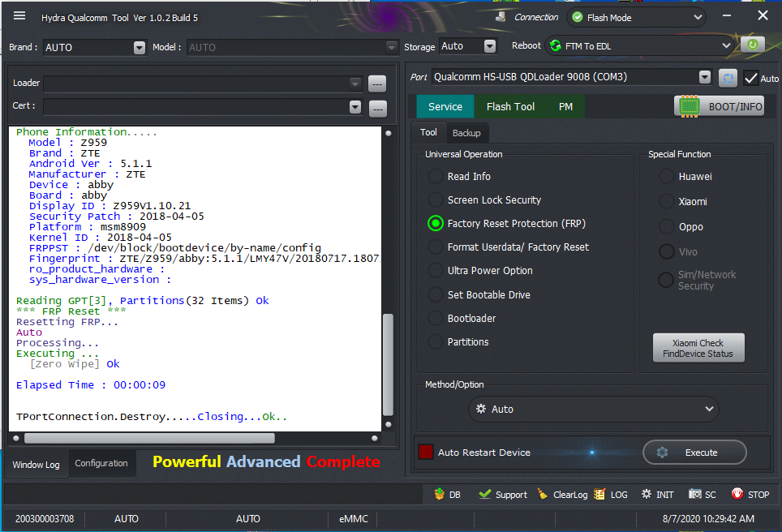The image size is (782, 532).
Task: Toggle the Auto port checkbox
Action: pos(750,78)
